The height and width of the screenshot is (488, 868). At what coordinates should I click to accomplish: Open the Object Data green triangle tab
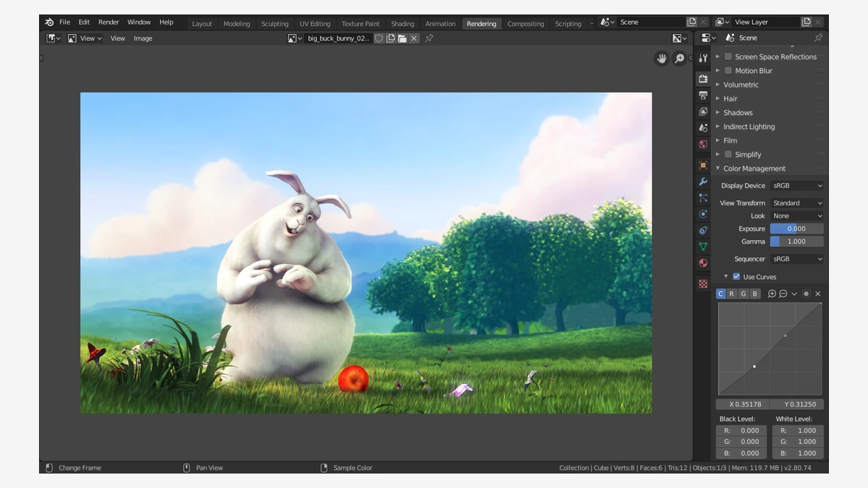click(703, 247)
